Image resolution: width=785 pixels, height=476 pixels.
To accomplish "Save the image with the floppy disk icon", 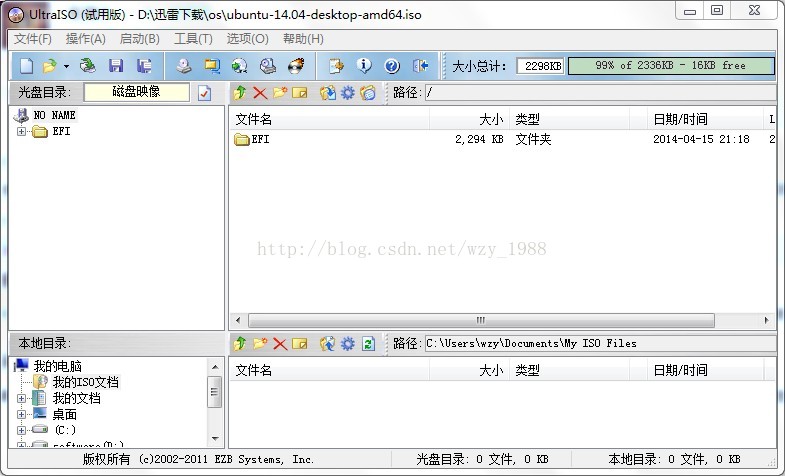I will [116, 66].
